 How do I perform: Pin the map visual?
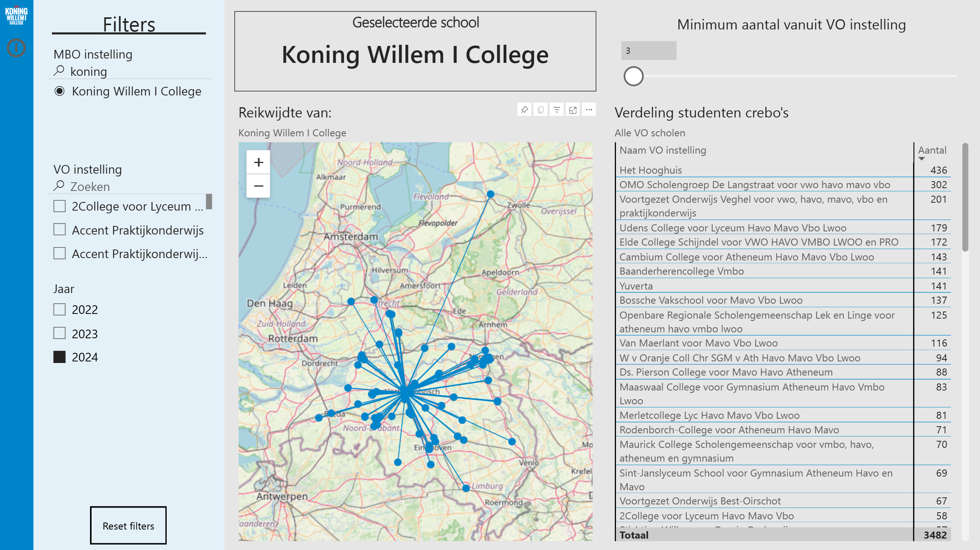click(524, 110)
